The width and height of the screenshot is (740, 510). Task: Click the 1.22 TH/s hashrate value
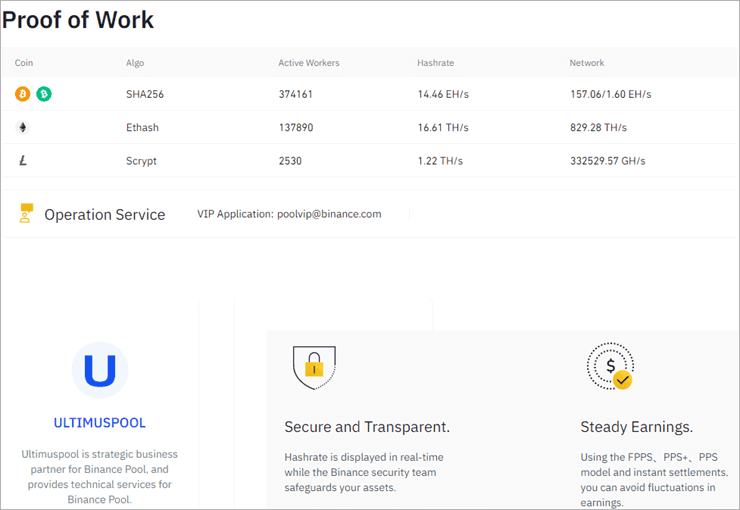(440, 161)
